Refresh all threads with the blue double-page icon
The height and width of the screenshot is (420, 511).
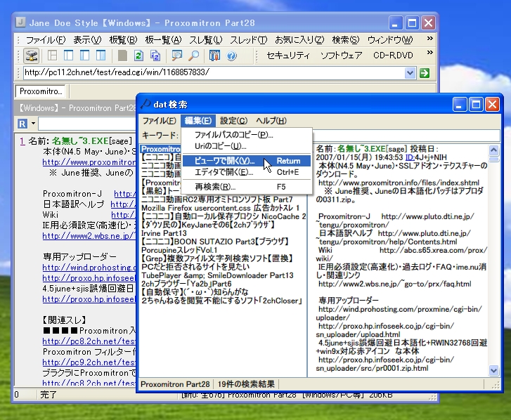(x=155, y=55)
